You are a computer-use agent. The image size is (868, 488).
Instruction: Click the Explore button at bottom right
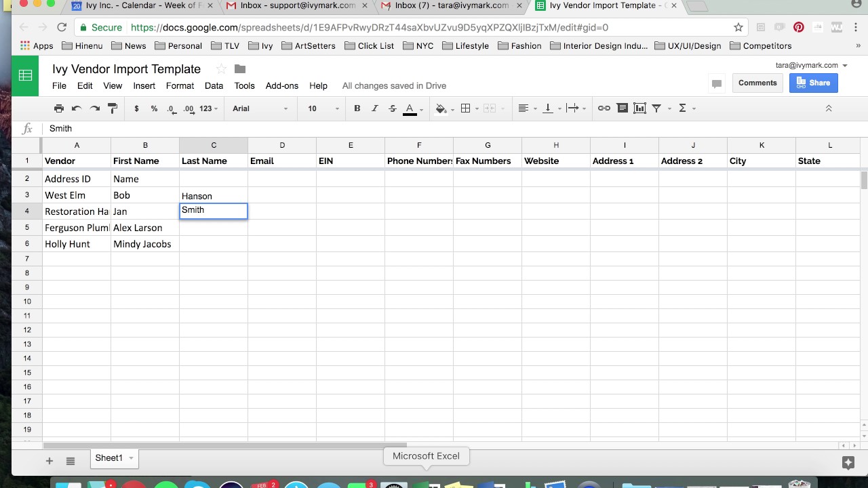(x=848, y=462)
